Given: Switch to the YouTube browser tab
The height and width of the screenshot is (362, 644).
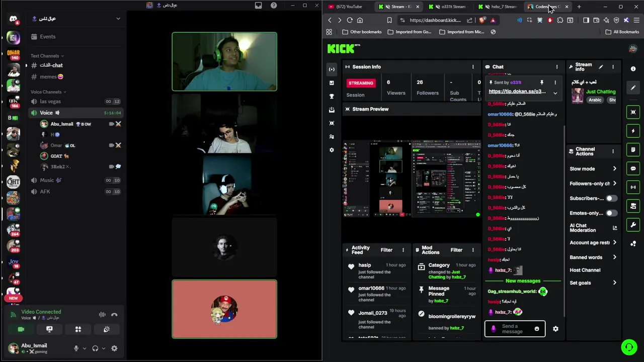Looking at the screenshot, I should click(x=349, y=7).
